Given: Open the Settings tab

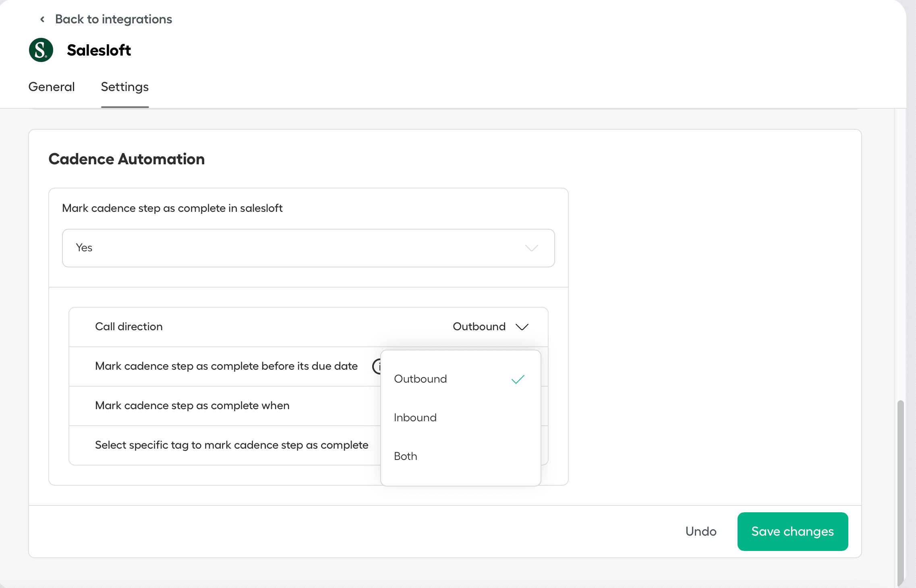Looking at the screenshot, I should click(124, 87).
